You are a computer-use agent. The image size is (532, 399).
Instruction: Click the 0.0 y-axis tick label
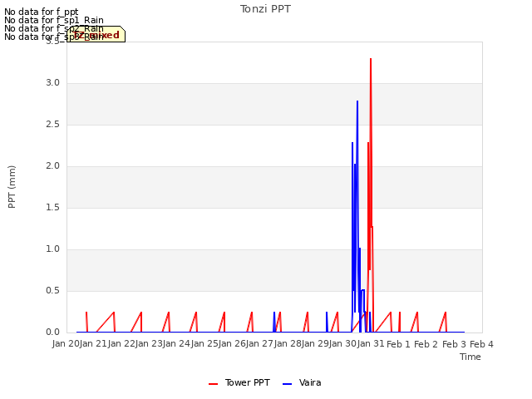coord(52,332)
